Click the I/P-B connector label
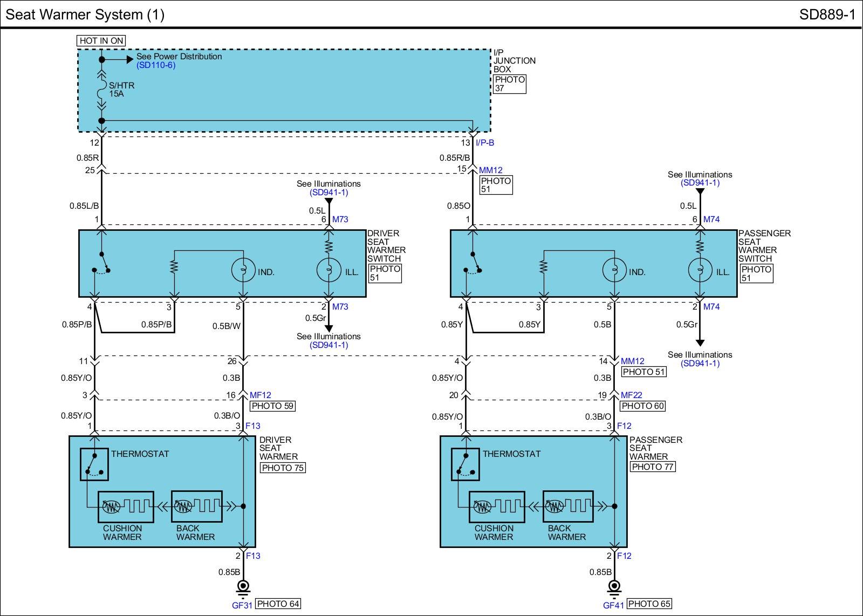This screenshot has height=616, width=863. click(x=485, y=143)
